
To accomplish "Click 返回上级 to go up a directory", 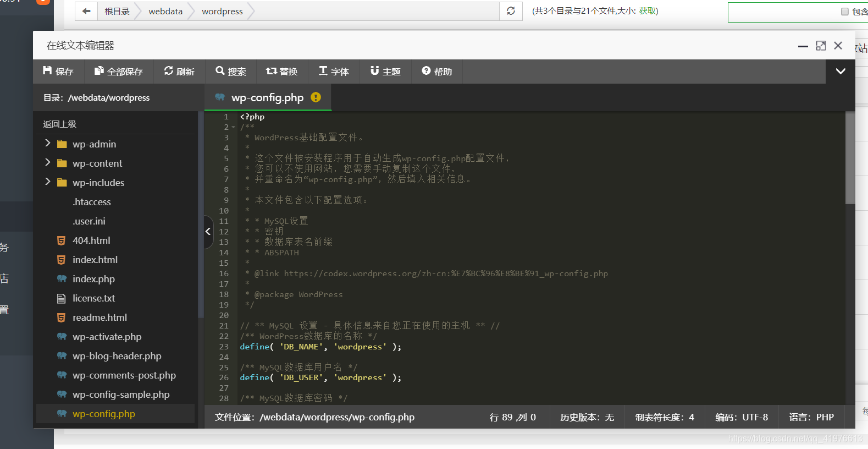I will pos(60,124).
